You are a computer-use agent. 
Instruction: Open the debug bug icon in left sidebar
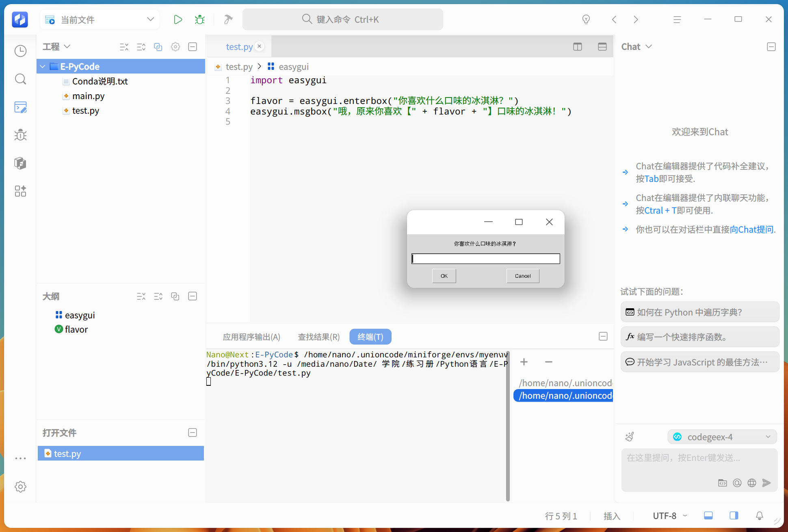click(20, 135)
